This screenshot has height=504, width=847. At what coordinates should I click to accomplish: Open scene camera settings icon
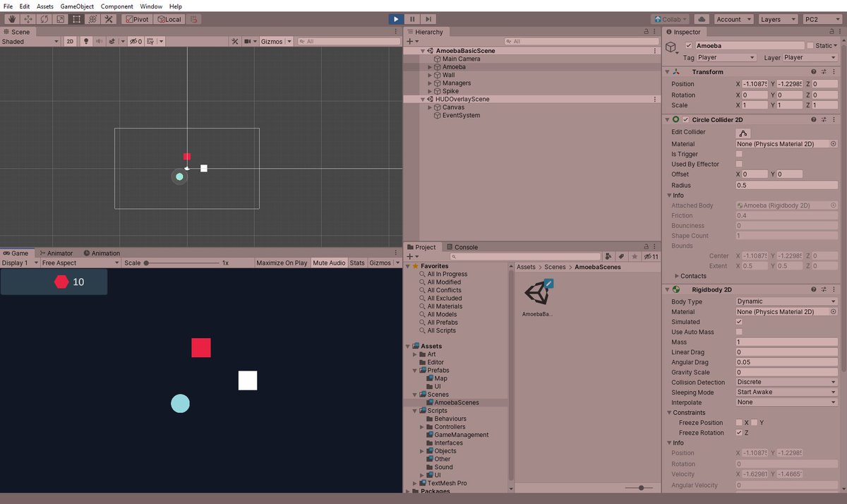click(249, 42)
